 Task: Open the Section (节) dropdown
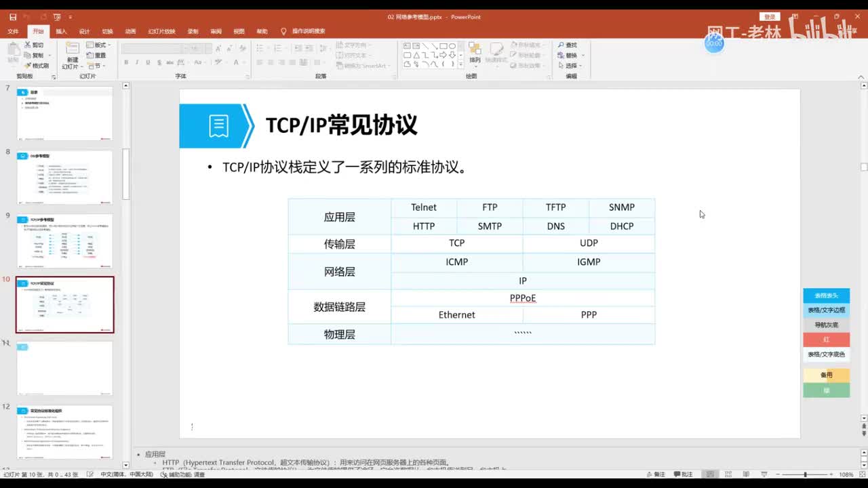95,66
